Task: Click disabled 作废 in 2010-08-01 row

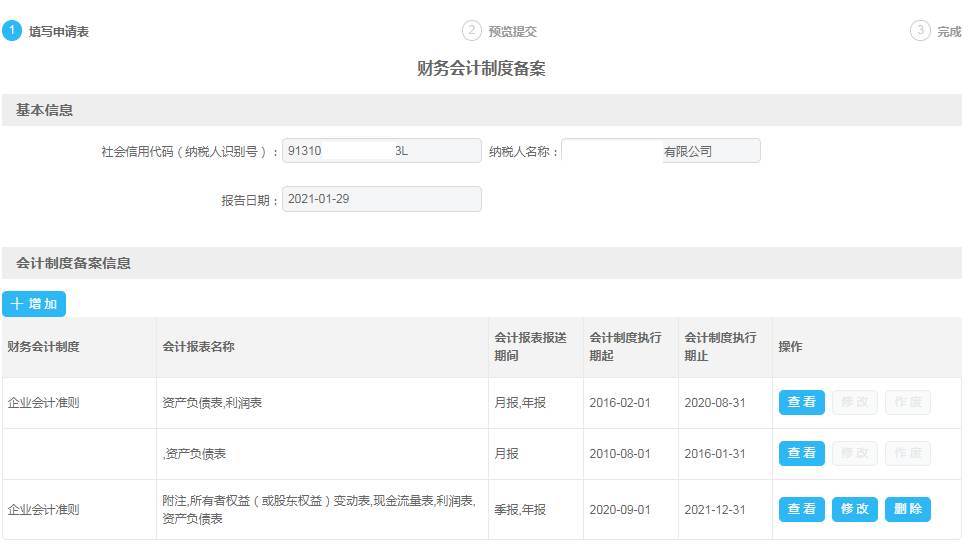Action: [908, 453]
